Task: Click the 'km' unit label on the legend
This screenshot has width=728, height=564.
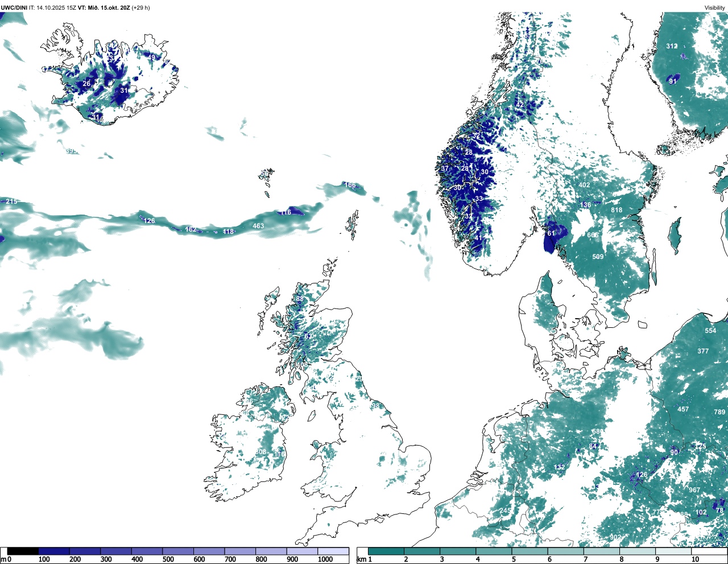Action: click(x=361, y=559)
